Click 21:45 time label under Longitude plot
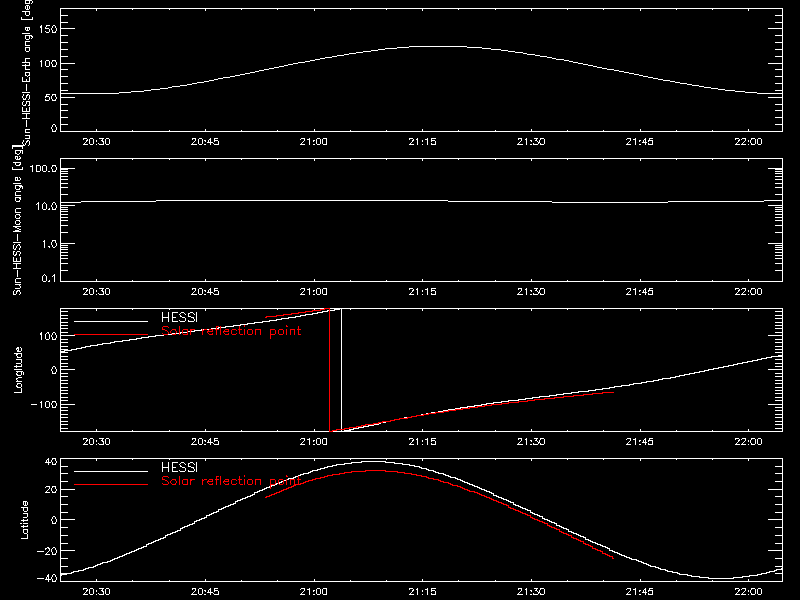800x600 pixels. tap(640, 442)
